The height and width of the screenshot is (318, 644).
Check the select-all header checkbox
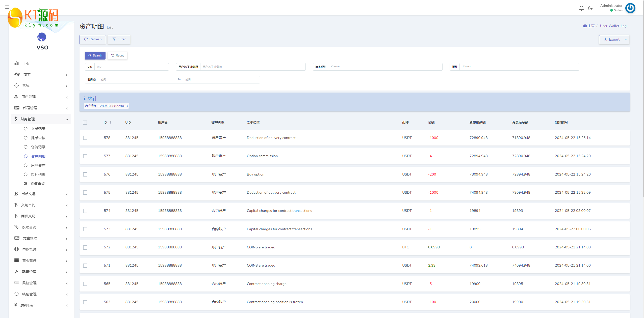(85, 123)
